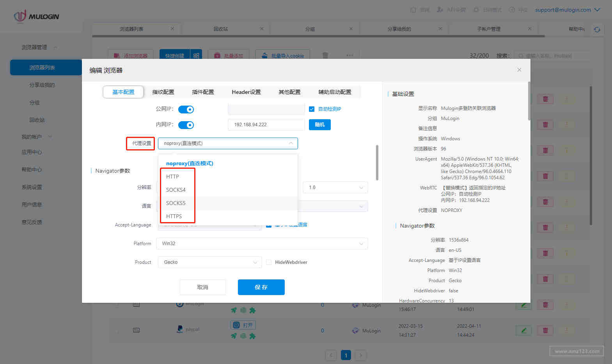Click the green puzzle icon on the paypal row
This screenshot has width=612, height=364.
(252, 336)
